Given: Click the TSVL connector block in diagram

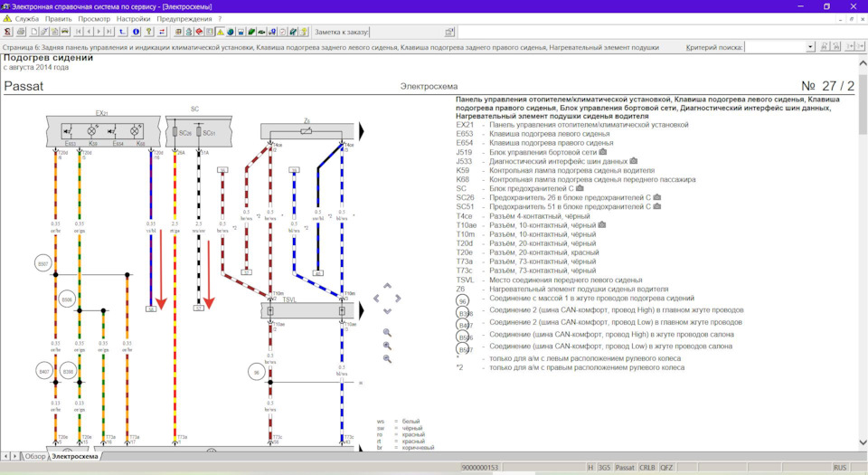Looking at the screenshot, I should coord(307,310).
